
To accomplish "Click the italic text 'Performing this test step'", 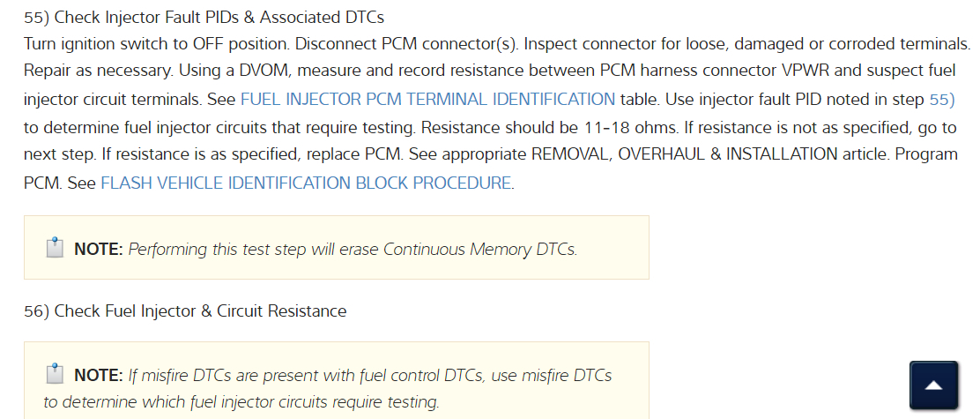I will 212,250.
